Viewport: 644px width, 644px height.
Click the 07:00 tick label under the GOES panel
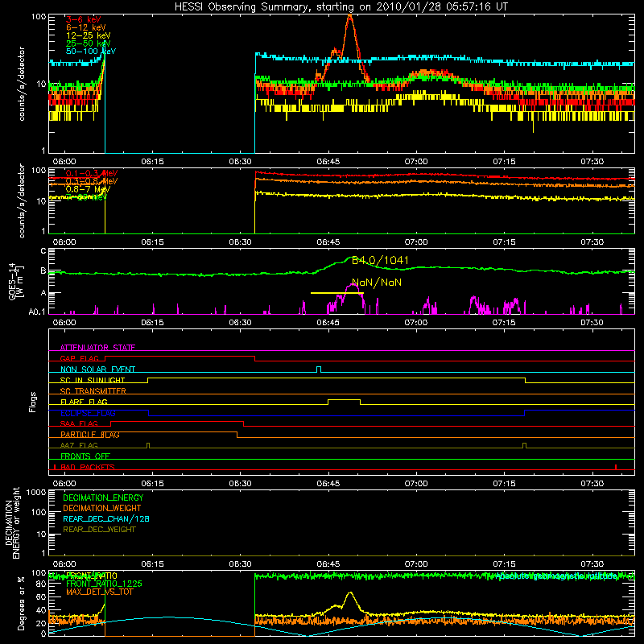[416, 323]
